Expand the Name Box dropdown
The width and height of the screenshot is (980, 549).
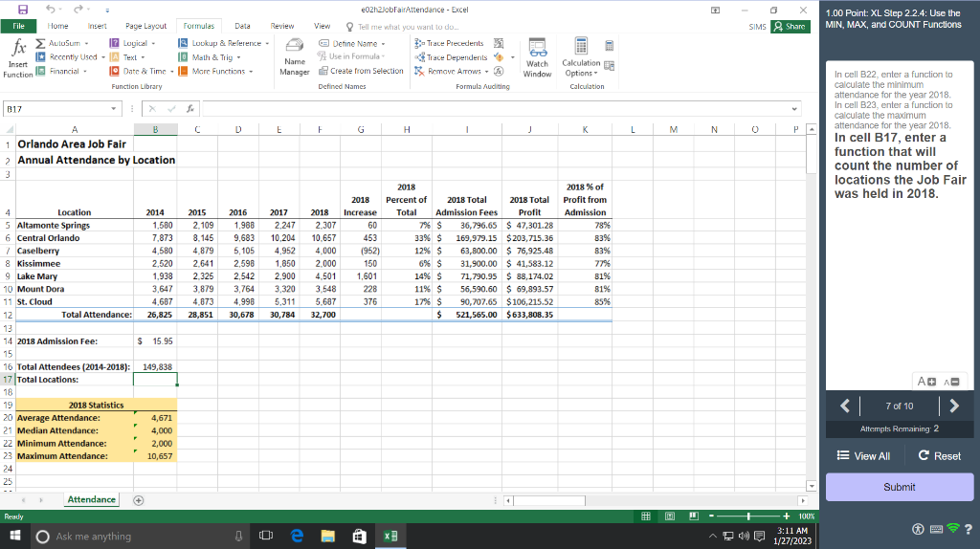[113, 109]
